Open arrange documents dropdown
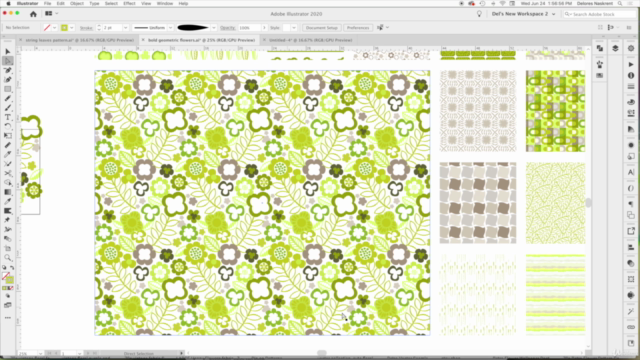This screenshot has width=640, height=360. coord(51,13)
